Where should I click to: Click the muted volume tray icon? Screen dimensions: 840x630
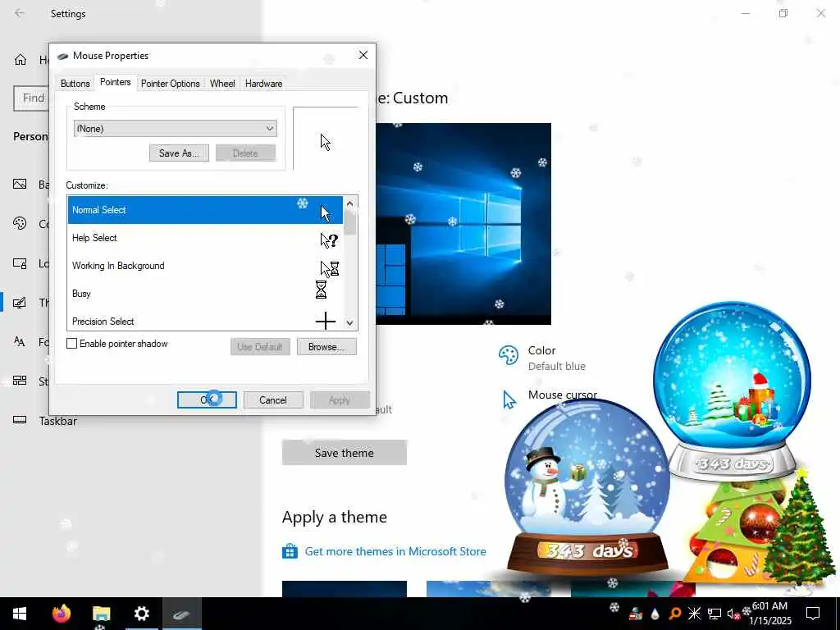pyautogui.click(x=733, y=614)
